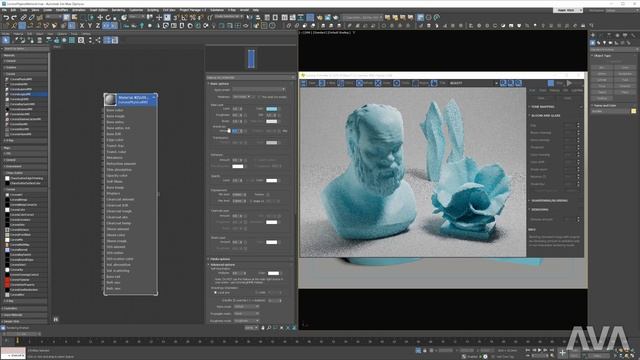Enable the Thin shell (no inside) checkbox
The width and height of the screenshot is (640, 360).
click(x=259, y=97)
